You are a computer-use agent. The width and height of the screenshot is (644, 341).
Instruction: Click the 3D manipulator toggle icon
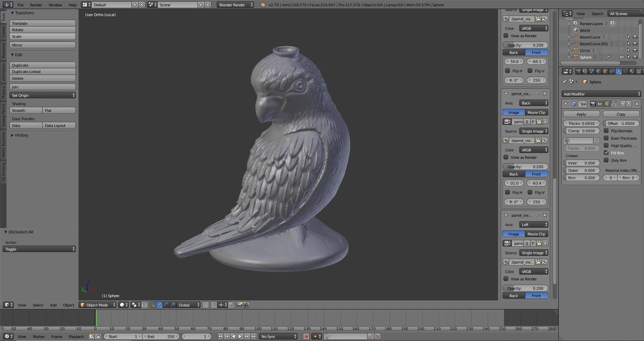pyautogui.click(x=153, y=305)
